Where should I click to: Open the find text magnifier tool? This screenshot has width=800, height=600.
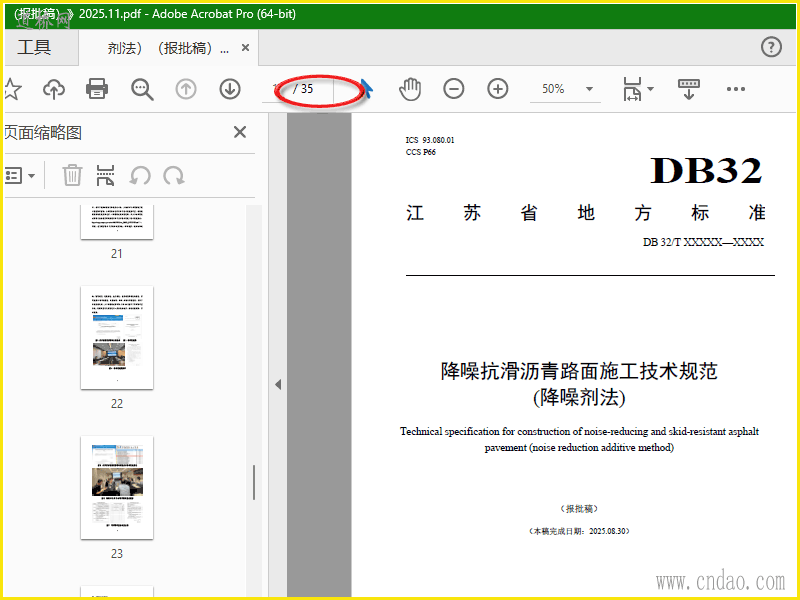point(142,89)
